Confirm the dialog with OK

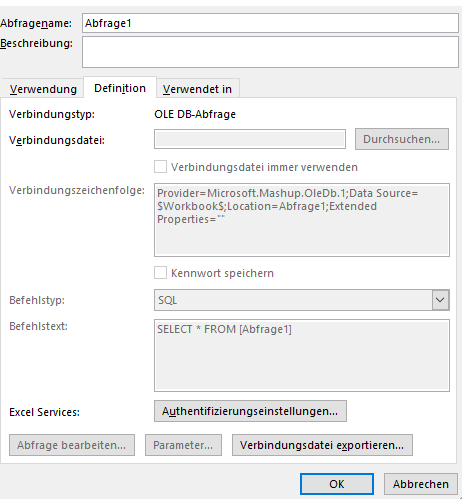pyautogui.click(x=337, y=484)
